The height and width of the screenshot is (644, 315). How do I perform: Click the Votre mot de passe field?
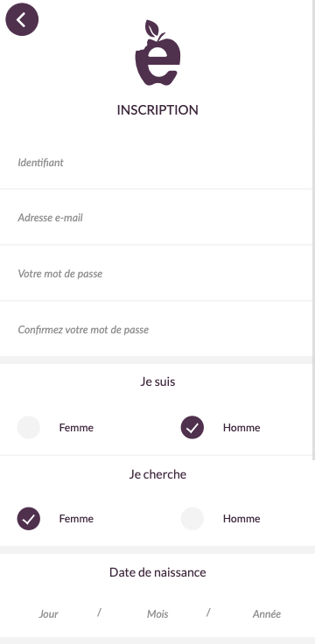click(x=156, y=274)
